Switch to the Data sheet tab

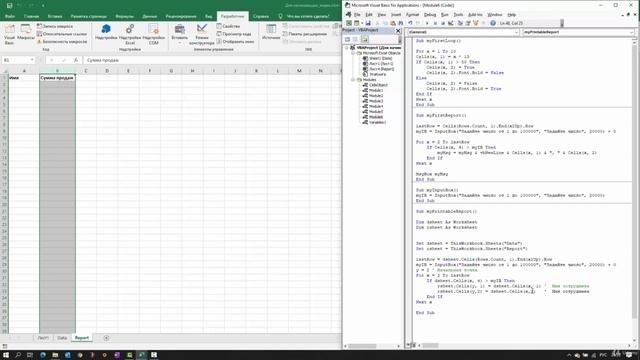click(62, 338)
